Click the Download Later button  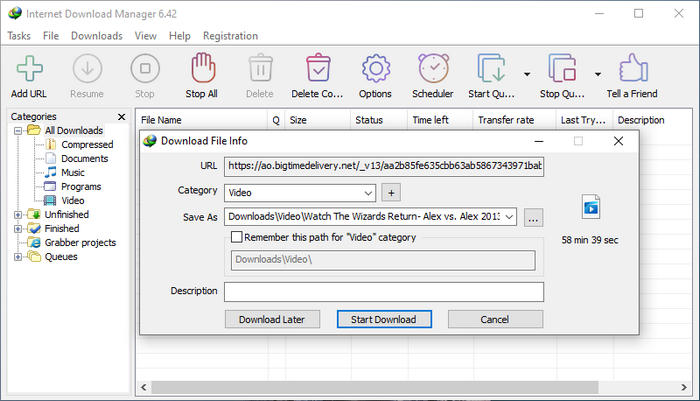[272, 319]
